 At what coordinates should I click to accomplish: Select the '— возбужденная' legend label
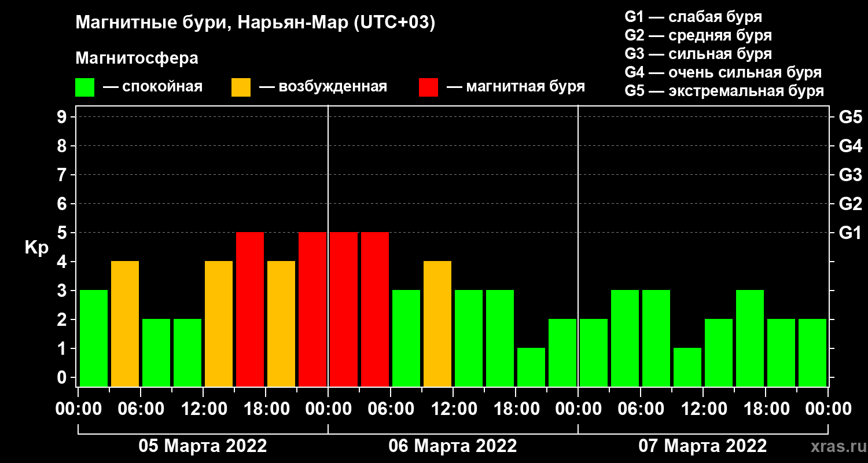coord(323,87)
